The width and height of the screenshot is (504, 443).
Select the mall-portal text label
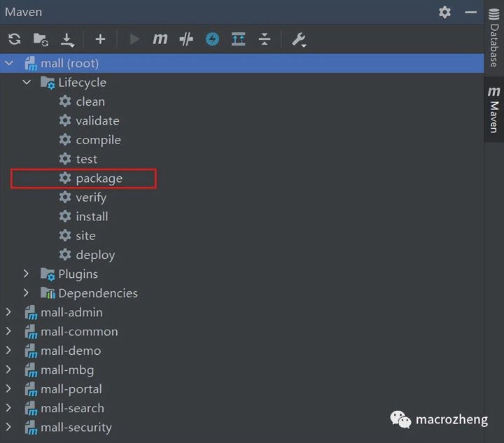pos(71,389)
